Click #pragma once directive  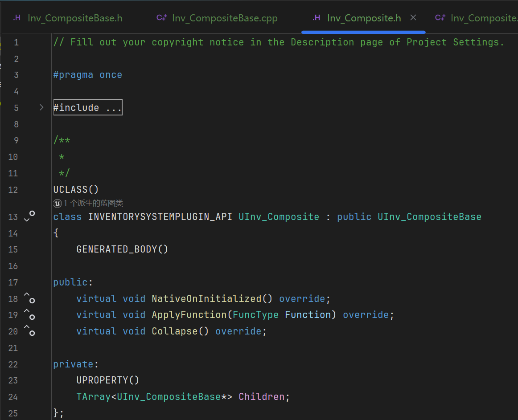(87, 75)
